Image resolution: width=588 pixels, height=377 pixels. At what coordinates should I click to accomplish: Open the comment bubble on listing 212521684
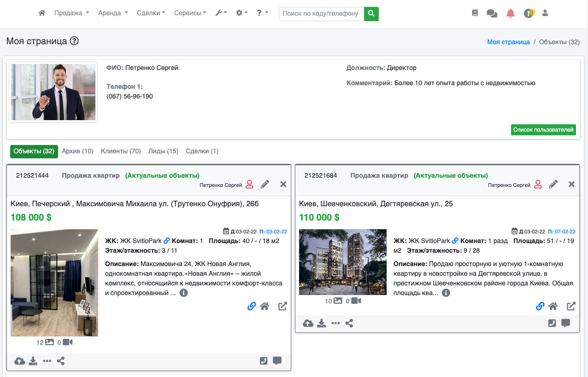click(x=565, y=323)
